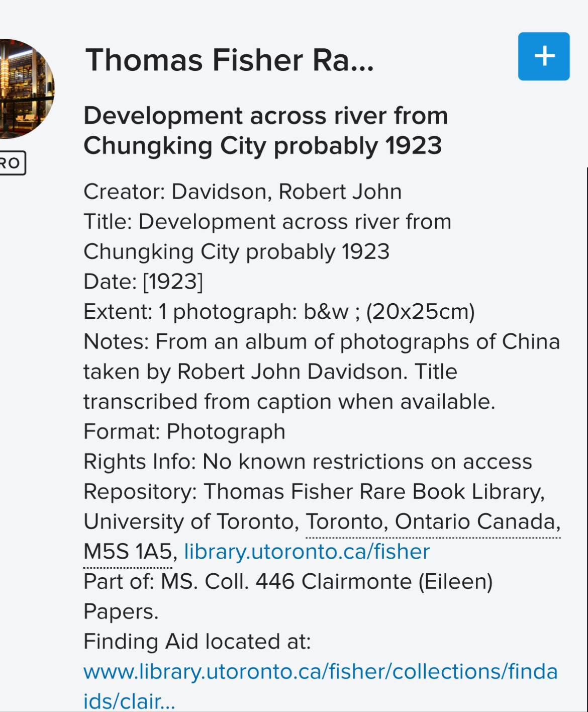Click the Notes: From an album text

pyautogui.click(x=322, y=342)
